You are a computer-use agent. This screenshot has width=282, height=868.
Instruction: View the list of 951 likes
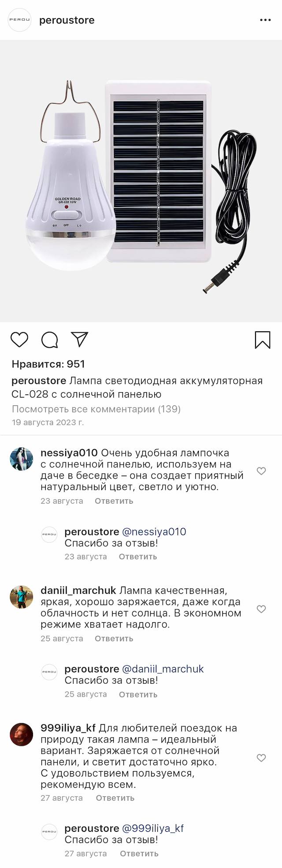[48, 364]
